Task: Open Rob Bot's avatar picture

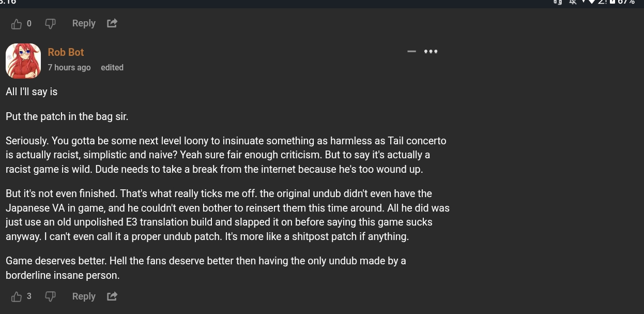Action: [x=23, y=61]
